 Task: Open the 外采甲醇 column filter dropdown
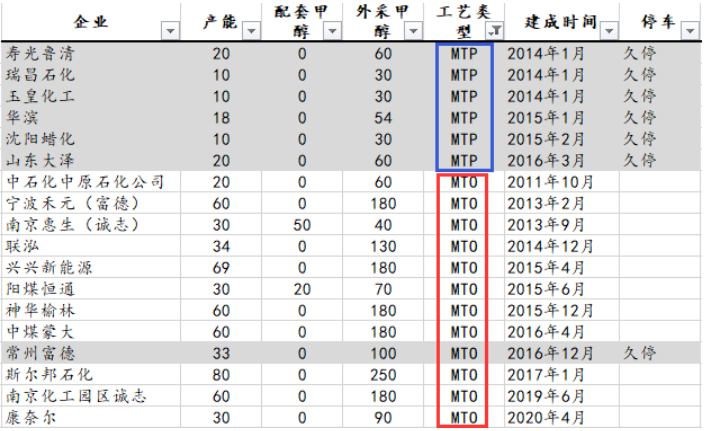[x=413, y=31]
